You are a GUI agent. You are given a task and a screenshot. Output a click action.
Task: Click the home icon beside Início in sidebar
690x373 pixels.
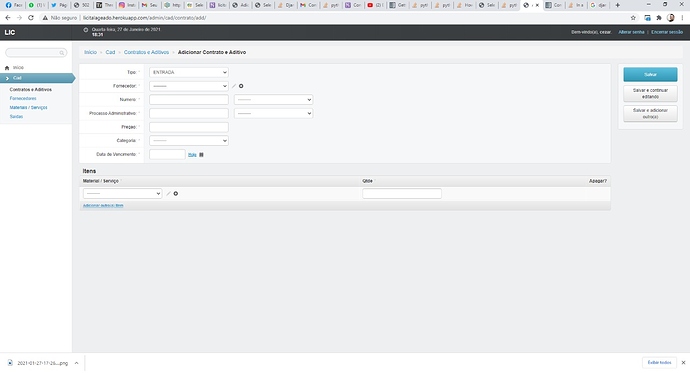7,68
